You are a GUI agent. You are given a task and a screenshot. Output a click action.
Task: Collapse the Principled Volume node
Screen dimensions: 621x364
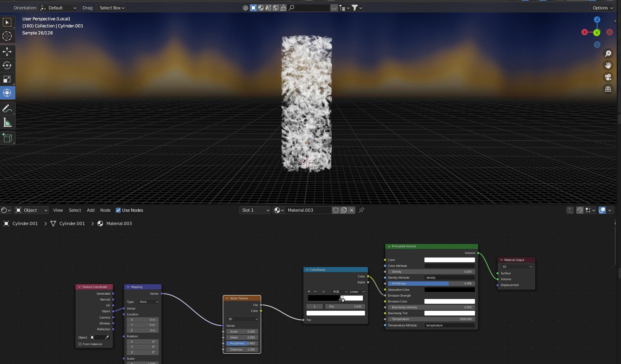[x=389, y=247]
